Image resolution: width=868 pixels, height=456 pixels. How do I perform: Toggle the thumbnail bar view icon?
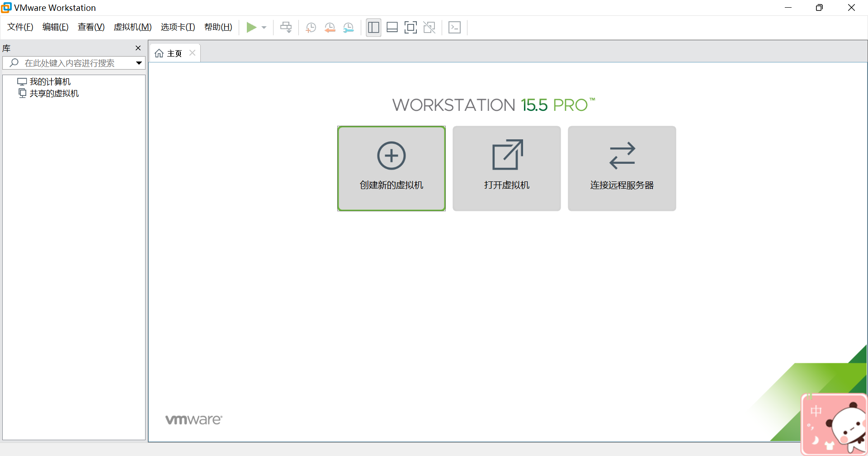[x=392, y=28]
